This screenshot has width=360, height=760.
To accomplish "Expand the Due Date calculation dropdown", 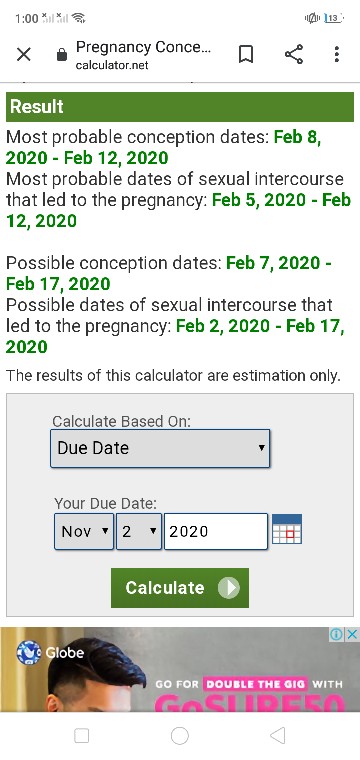I will coord(160,448).
